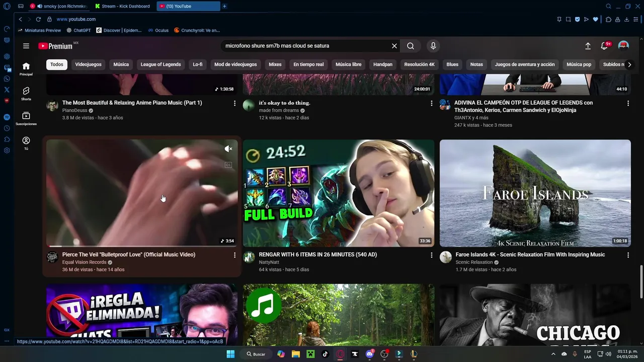
Task: Click the page vertical scrollbar
Action: pos(641,282)
